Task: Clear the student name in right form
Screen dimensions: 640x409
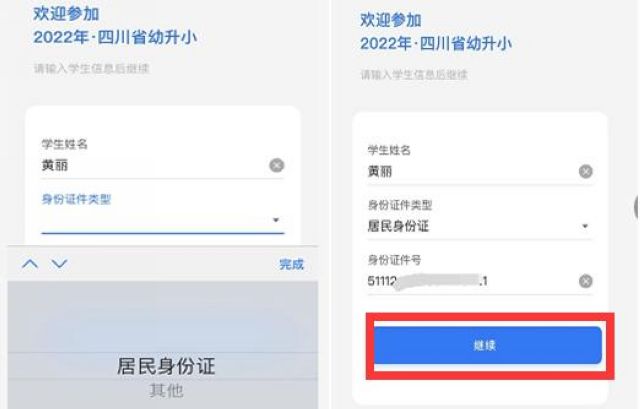Action: pos(585,171)
